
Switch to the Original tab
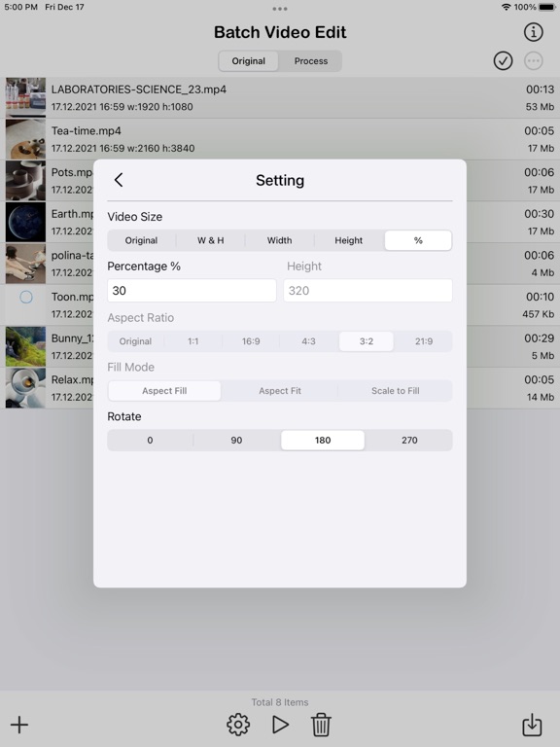coord(249,61)
